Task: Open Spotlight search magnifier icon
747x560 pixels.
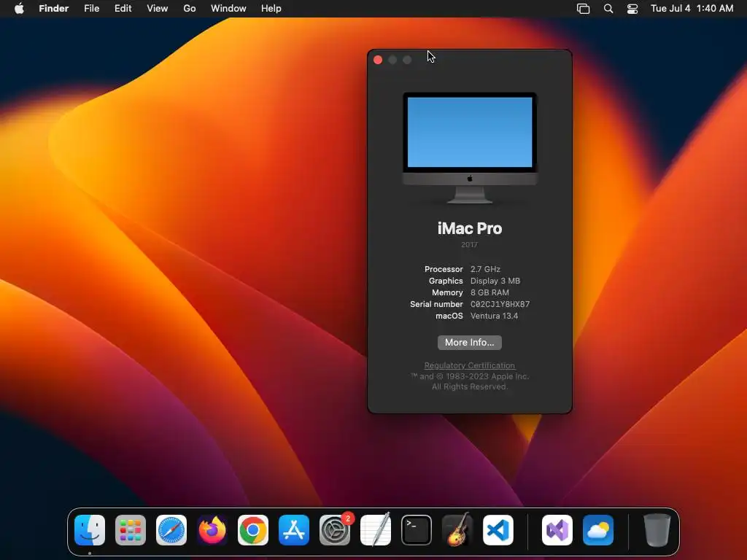Action: (x=608, y=9)
